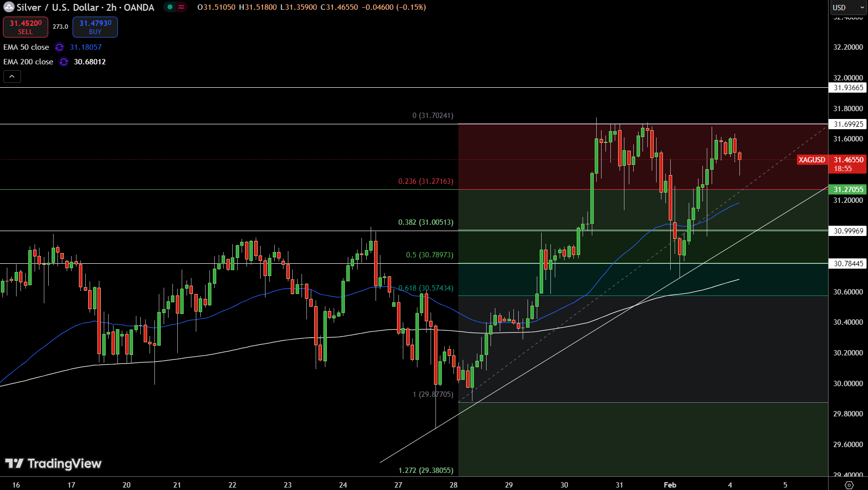Click the 30.00000 price scale tick

(x=848, y=384)
